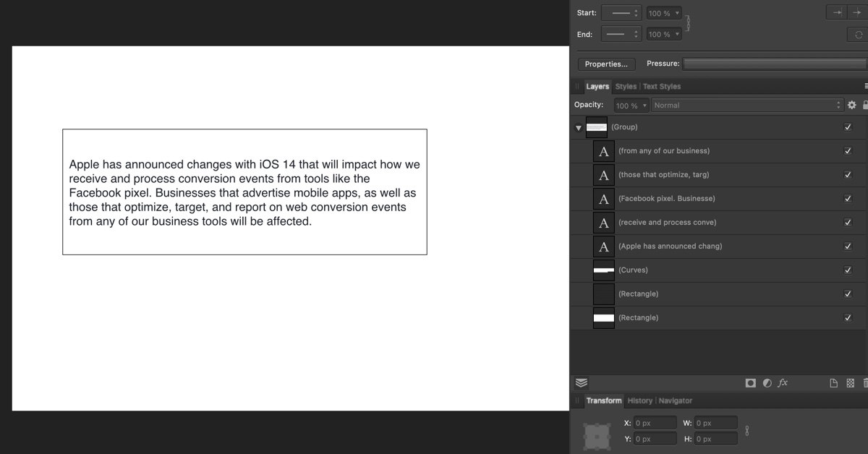Click the Pressure profile bar
The image size is (868, 454).
point(775,64)
